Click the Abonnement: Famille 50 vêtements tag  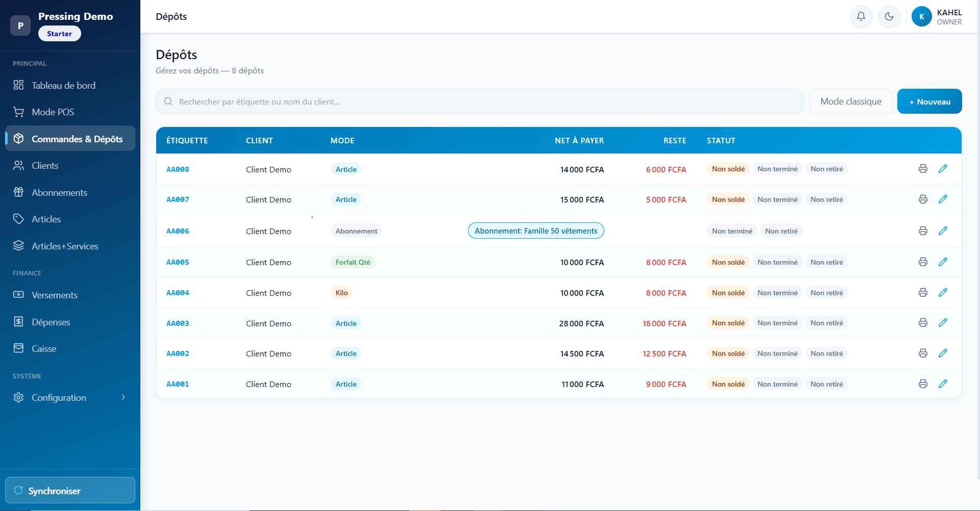536,231
